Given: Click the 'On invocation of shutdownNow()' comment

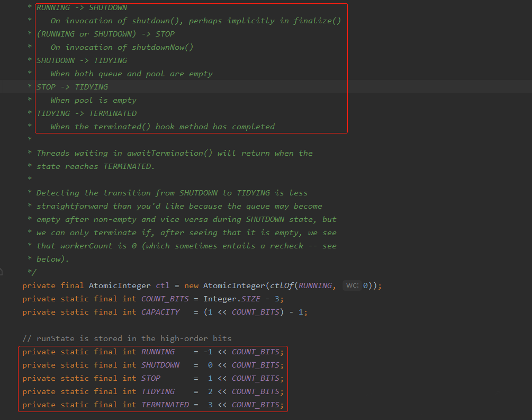Looking at the screenshot, I should tap(122, 47).
